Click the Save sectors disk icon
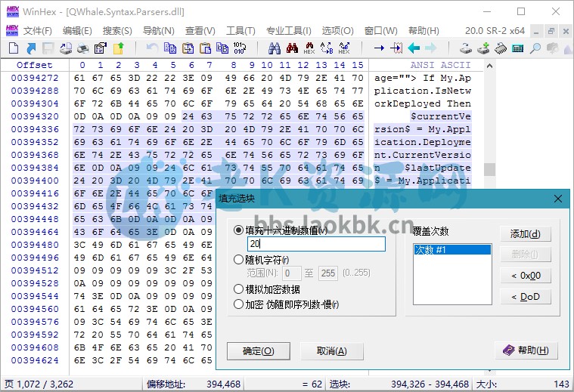Image resolution: width=574 pixels, height=392 pixels. click(66, 48)
